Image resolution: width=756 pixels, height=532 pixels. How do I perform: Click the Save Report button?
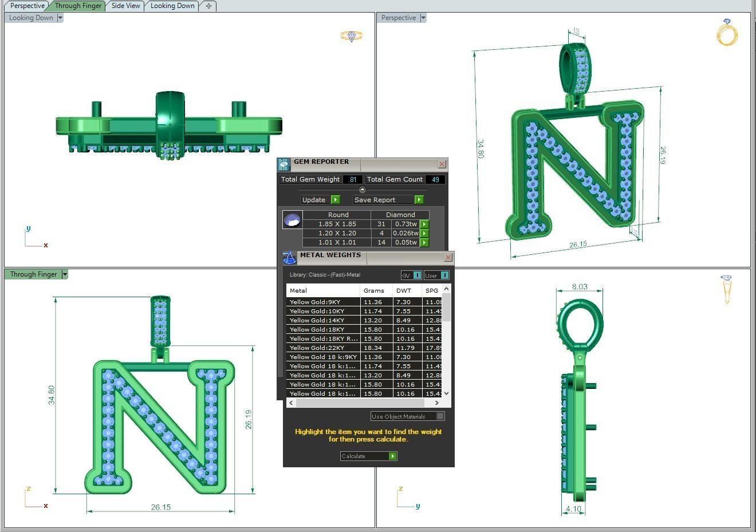pyautogui.click(x=384, y=200)
